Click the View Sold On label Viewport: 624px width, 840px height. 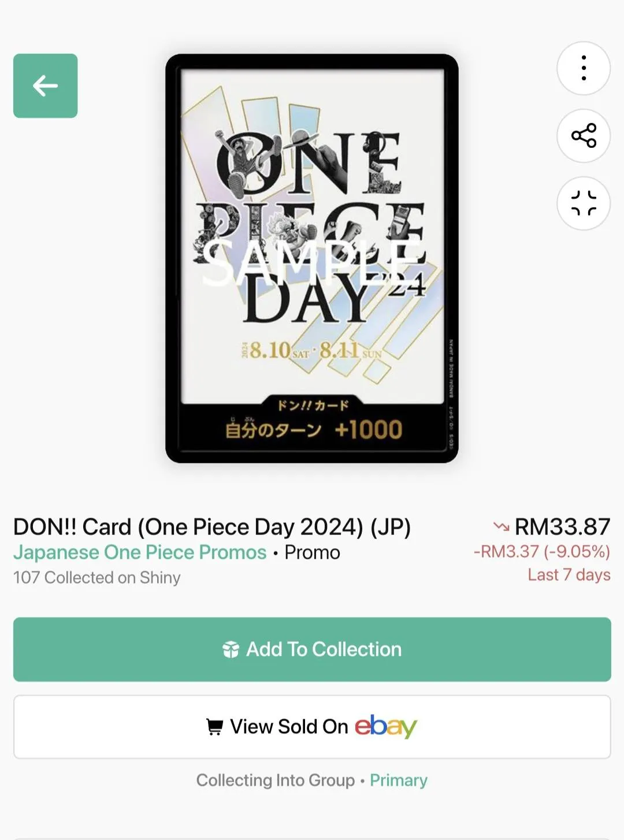click(289, 727)
